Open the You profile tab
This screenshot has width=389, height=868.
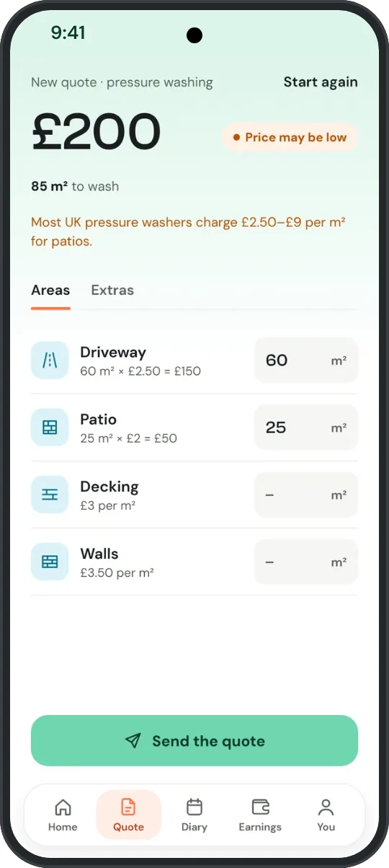[x=326, y=815]
